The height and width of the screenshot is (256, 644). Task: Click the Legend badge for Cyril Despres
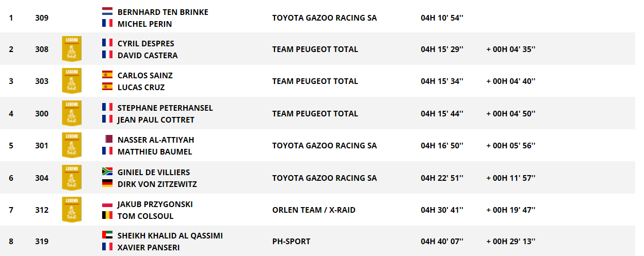click(x=72, y=49)
